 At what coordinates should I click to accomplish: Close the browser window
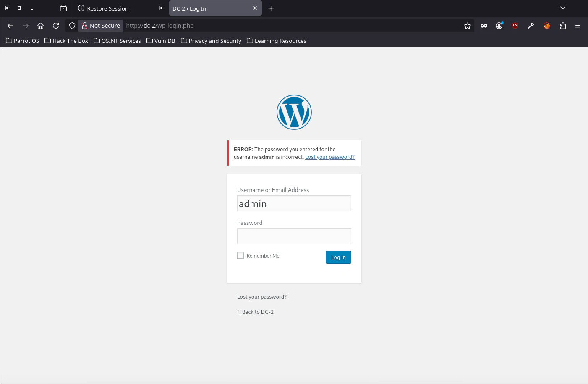(x=7, y=8)
